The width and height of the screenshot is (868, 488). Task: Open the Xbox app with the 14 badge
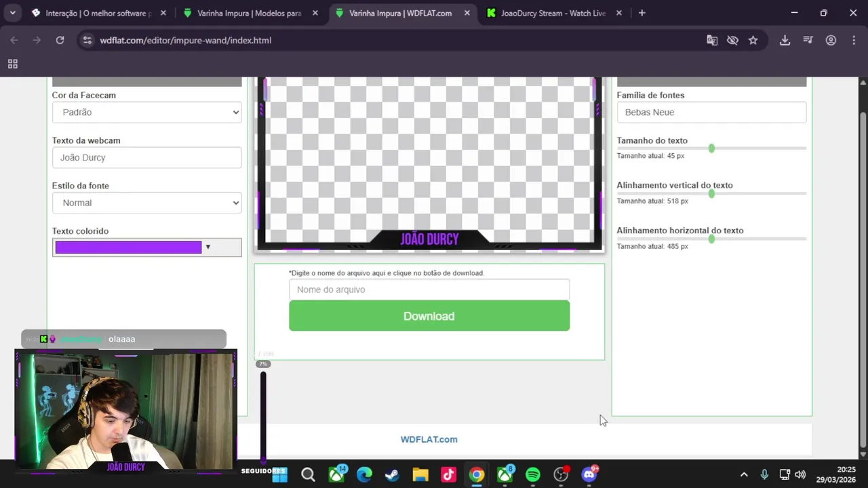336,474
